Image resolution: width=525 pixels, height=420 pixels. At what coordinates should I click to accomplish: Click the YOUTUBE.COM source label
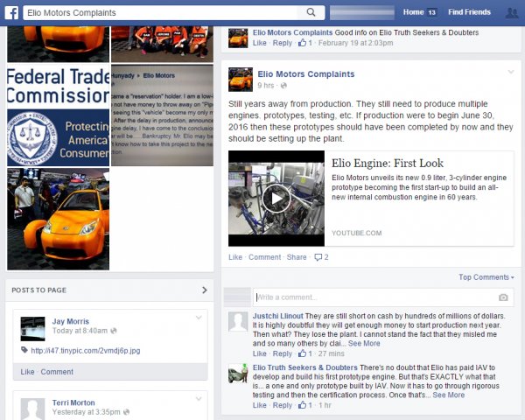pos(357,233)
